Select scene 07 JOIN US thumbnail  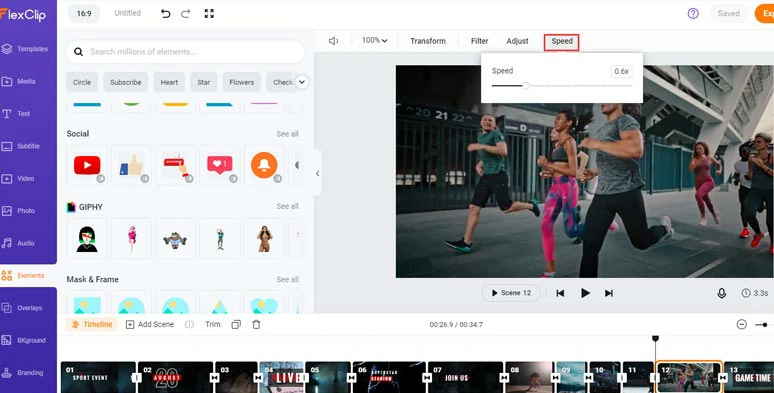(465, 378)
